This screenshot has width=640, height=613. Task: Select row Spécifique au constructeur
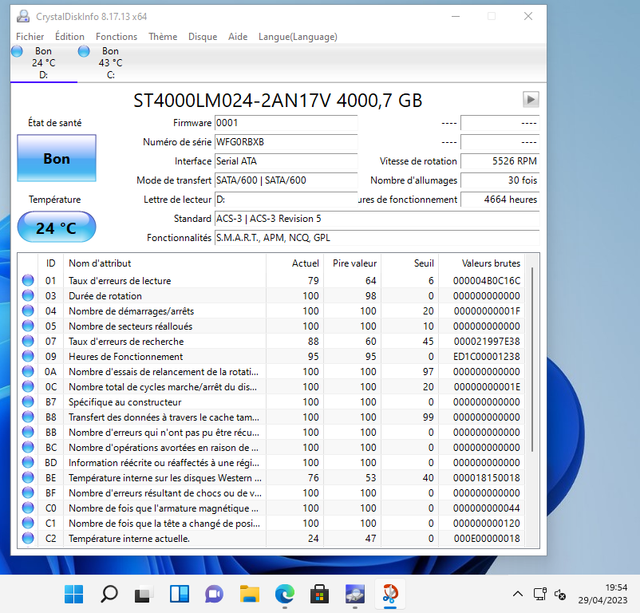[x=271, y=402]
